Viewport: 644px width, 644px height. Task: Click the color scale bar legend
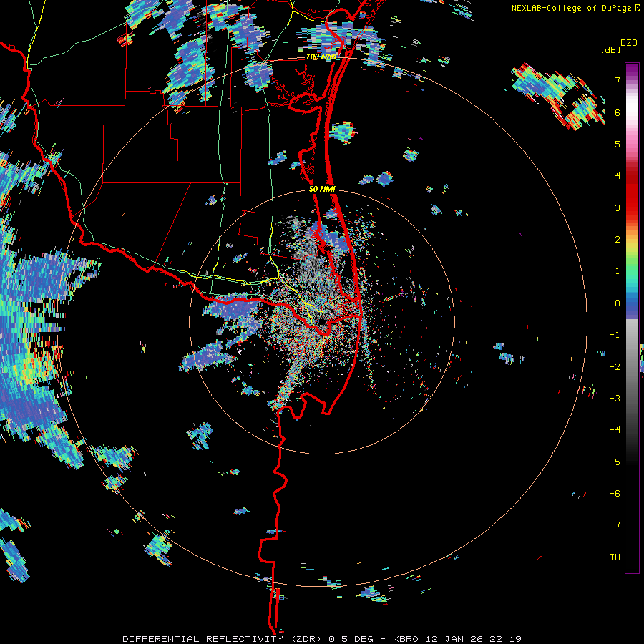(x=632, y=318)
